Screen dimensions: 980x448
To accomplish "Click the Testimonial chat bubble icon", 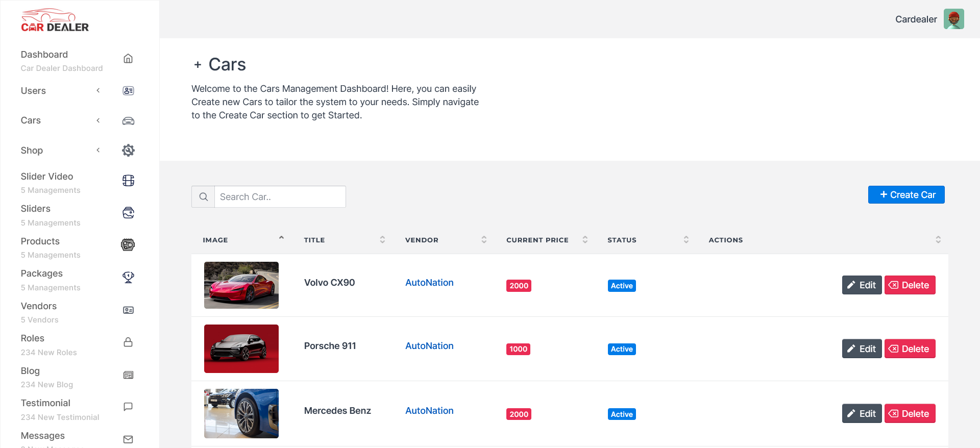I will pyautogui.click(x=128, y=407).
